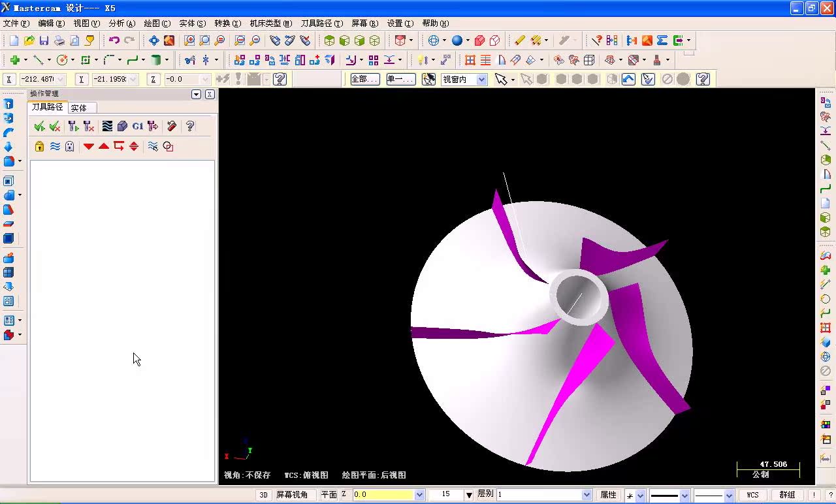The height and width of the screenshot is (504, 836).
Task: Click the 全部... select all button
Action: click(364, 79)
